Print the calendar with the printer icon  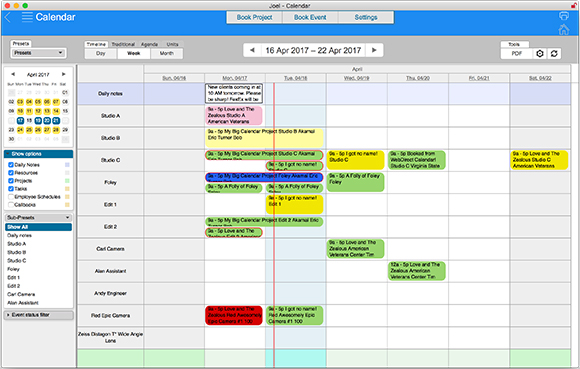tap(564, 16)
